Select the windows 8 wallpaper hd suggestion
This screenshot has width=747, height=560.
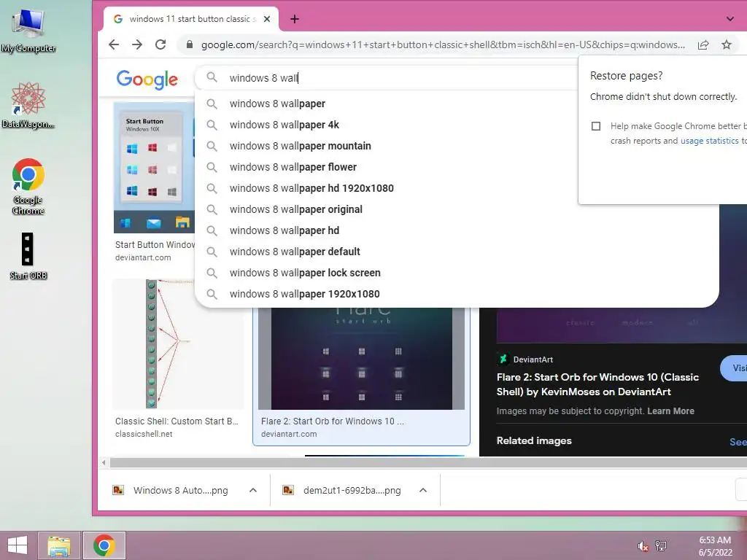pos(285,230)
